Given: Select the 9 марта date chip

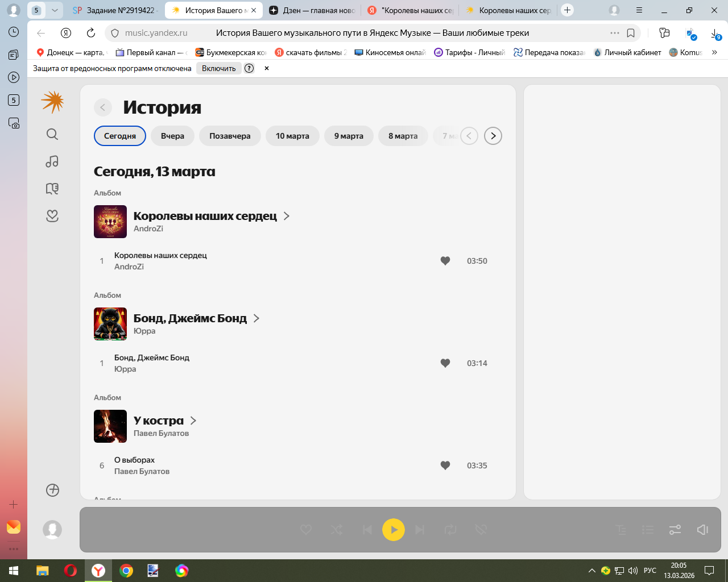Looking at the screenshot, I should (x=349, y=136).
